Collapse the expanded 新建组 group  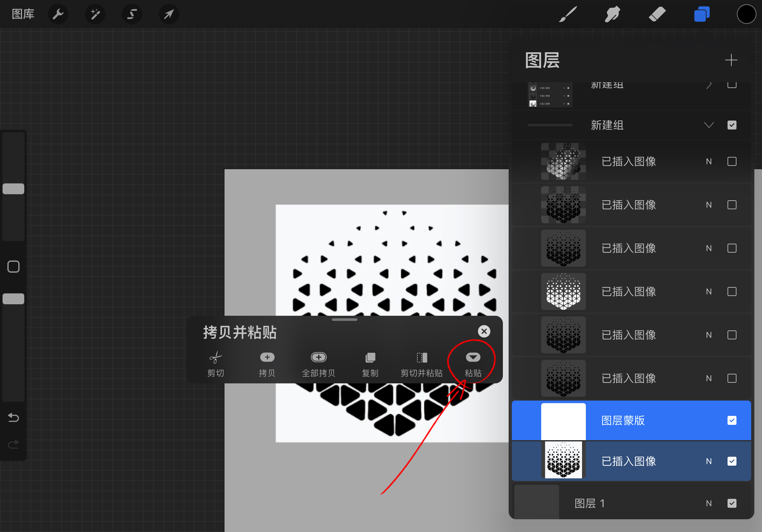tap(709, 125)
